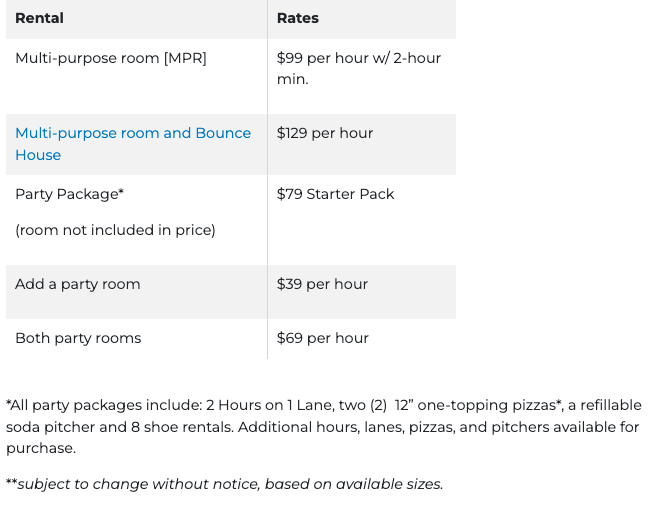The width and height of the screenshot is (660, 505).
Task: Select the Both party rooms cell
Action: coord(78,338)
